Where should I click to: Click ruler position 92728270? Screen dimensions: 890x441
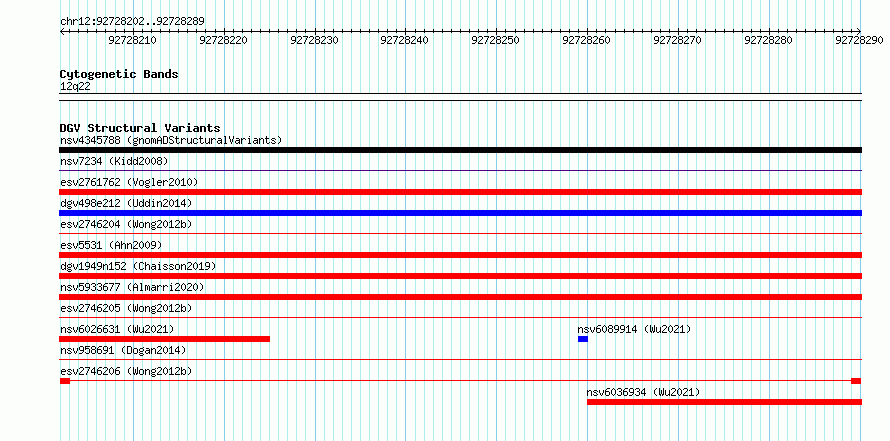(678, 40)
